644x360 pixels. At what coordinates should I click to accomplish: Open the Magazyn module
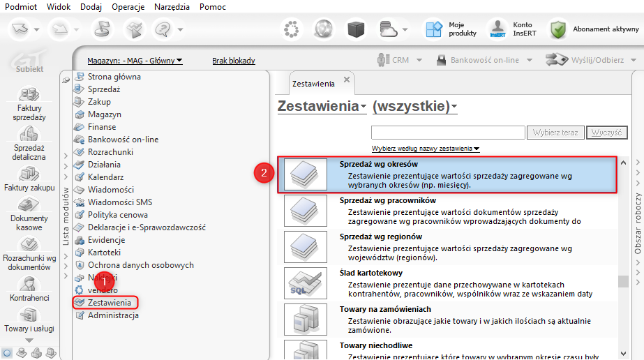pyautogui.click(x=105, y=114)
